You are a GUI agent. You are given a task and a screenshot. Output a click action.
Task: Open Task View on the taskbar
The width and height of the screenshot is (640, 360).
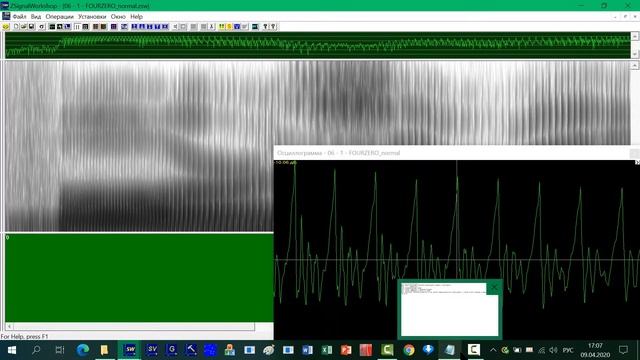pos(60,350)
